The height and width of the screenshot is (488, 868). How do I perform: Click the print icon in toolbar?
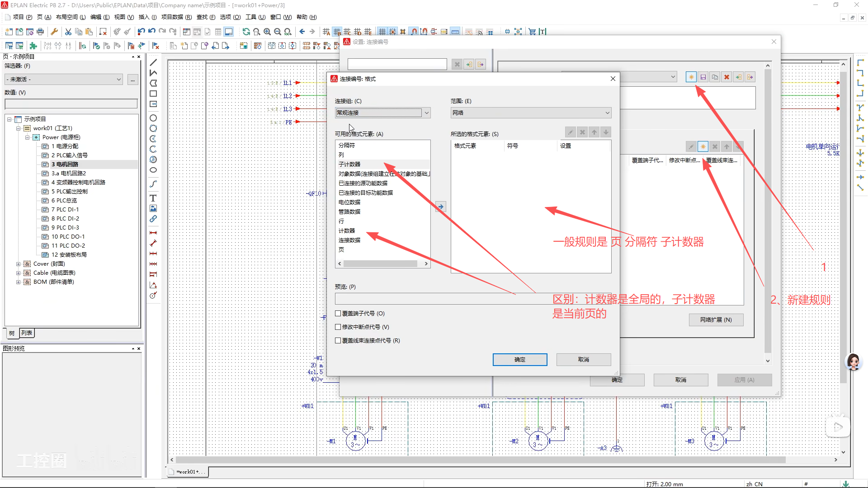40,32
